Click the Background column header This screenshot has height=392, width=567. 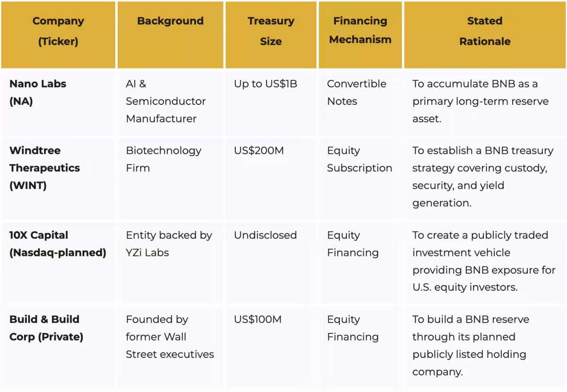pyautogui.click(x=170, y=21)
